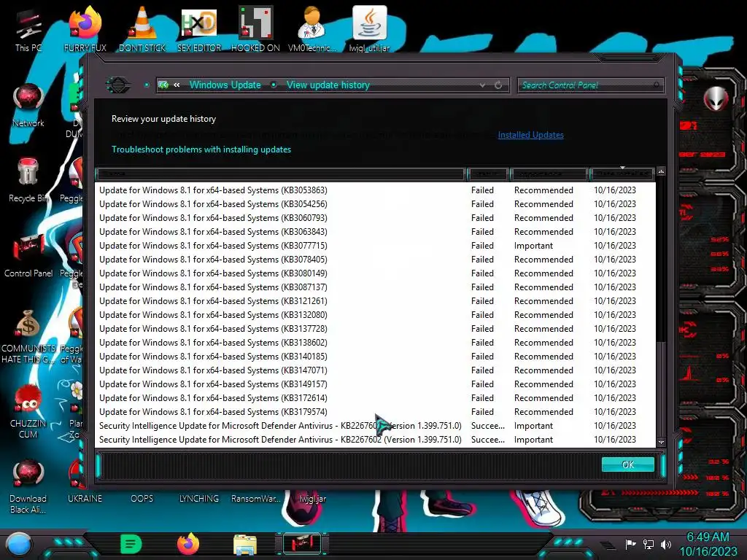Open VM0Technic desktop shortcut
The image size is (747, 560).
tap(312, 28)
